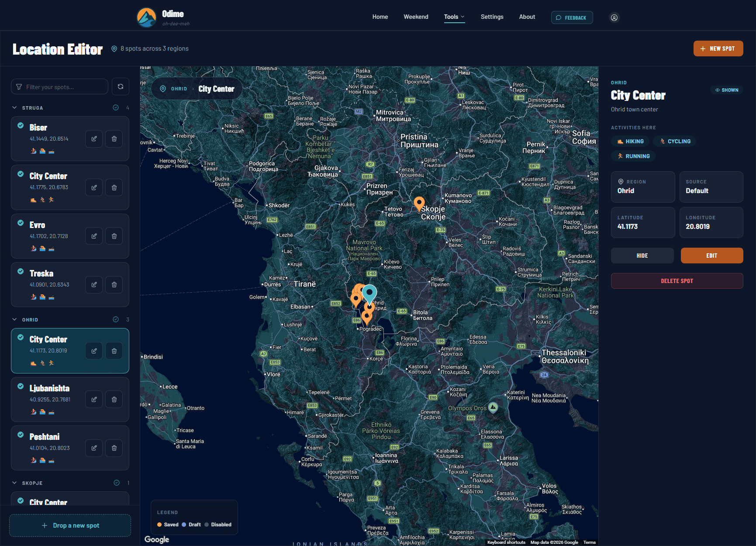756x546 pixels.
Task: Toggle Ohrid City Center check mark
Action: click(x=21, y=337)
